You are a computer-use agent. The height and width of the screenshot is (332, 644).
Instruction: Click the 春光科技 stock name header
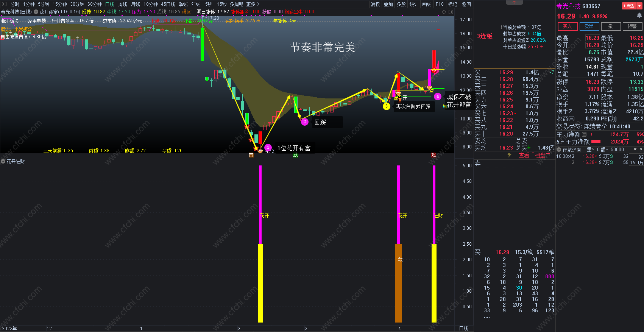point(568,6)
